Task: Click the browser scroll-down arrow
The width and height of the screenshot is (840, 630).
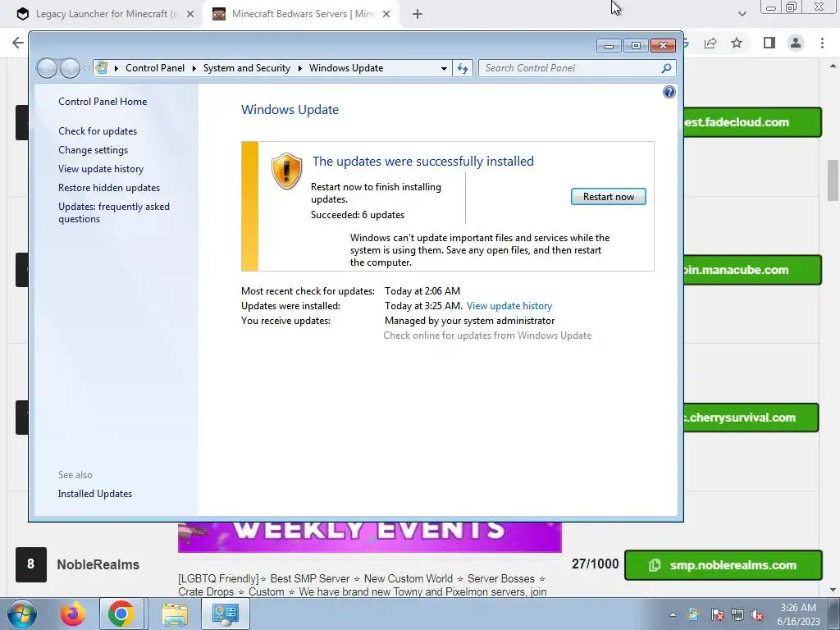Action: pos(833,590)
